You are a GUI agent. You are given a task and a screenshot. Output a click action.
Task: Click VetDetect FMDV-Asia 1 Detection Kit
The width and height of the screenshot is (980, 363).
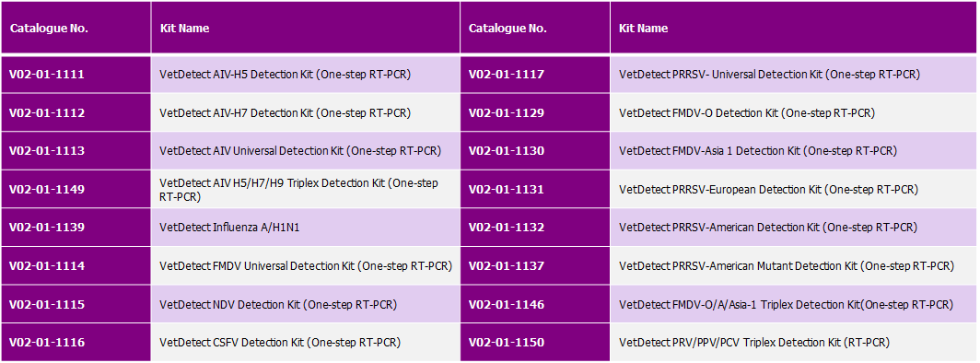757,150
